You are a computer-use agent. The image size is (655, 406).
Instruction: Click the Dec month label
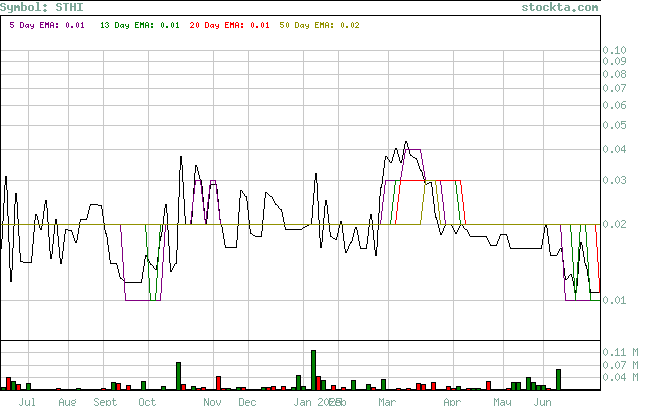[x=247, y=401]
